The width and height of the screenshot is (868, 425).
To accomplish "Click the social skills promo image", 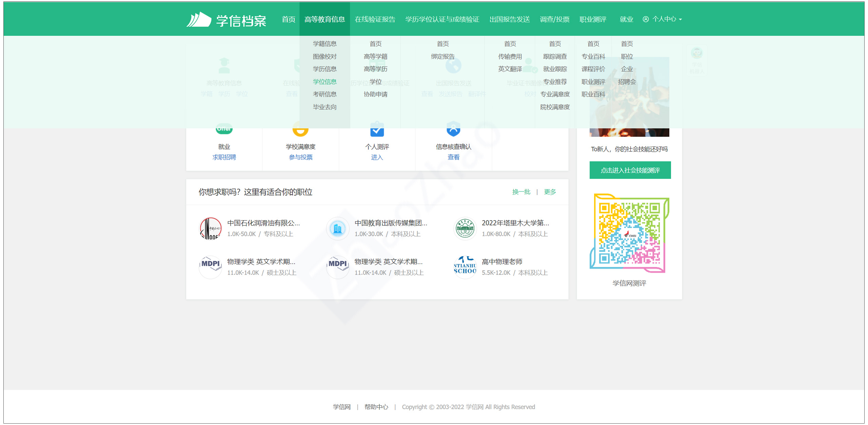I will [629, 97].
